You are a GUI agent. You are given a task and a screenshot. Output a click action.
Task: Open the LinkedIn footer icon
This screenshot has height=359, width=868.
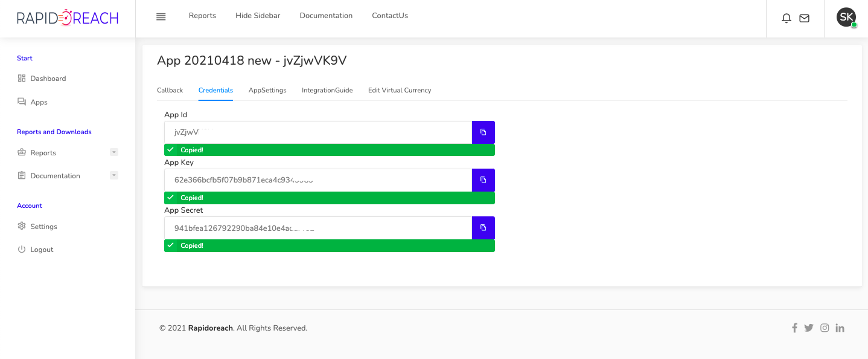pos(840,328)
